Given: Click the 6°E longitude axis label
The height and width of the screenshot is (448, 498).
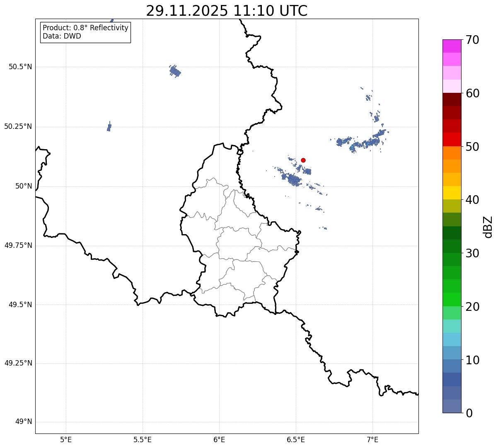Looking at the screenshot, I should (x=219, y=439).
